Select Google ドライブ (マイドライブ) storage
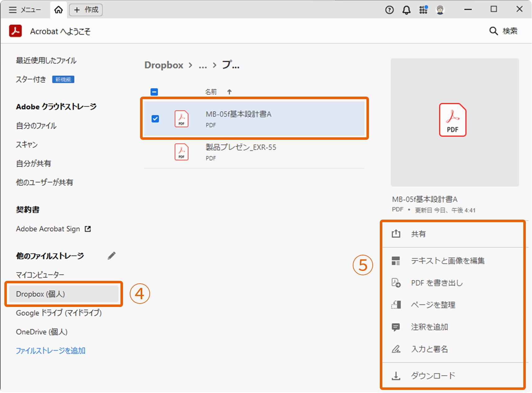The image size is (532, 393). pos(59,313)
